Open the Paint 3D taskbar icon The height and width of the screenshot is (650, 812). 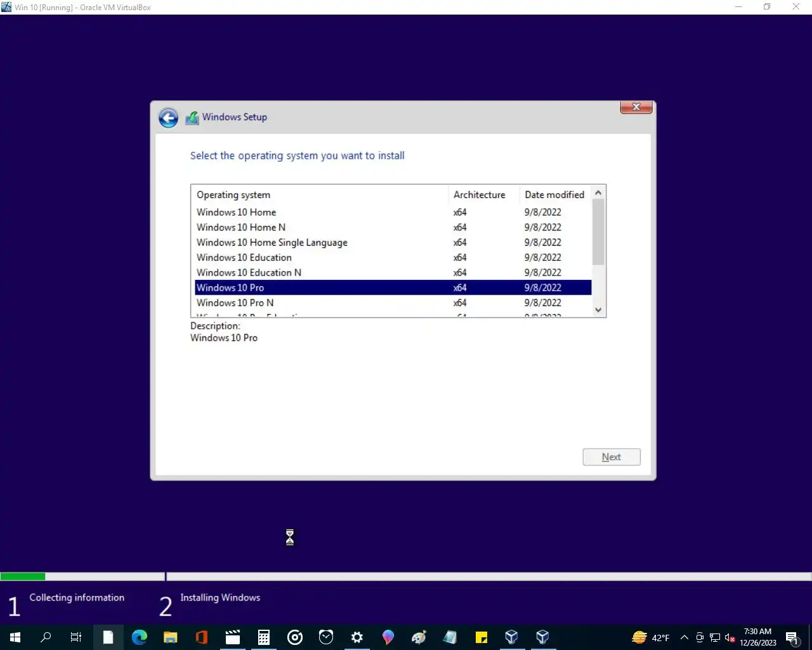point(388,637)
